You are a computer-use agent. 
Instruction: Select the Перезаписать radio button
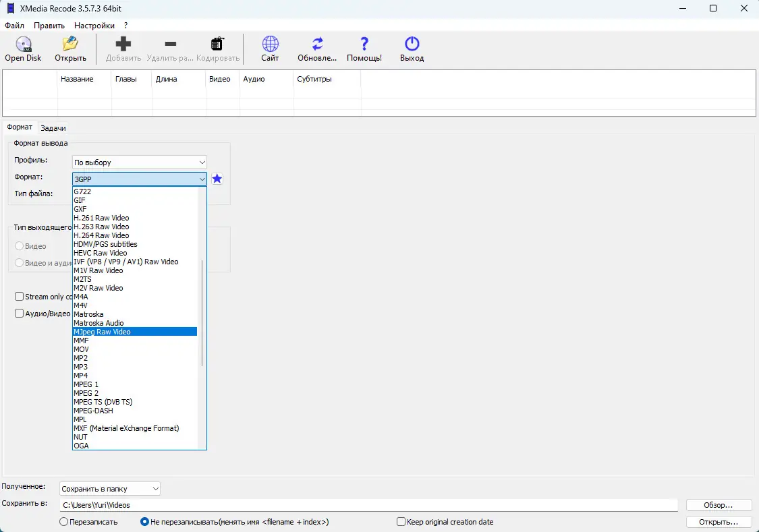point(63,522)
